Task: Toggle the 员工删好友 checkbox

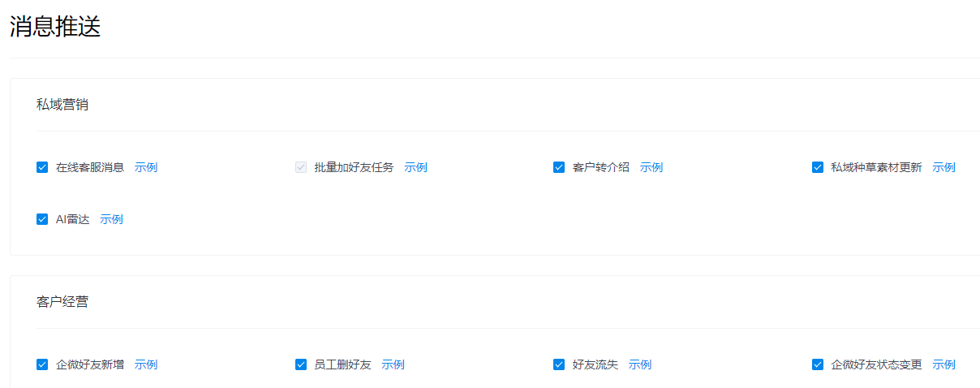Action: pos(301,364)
